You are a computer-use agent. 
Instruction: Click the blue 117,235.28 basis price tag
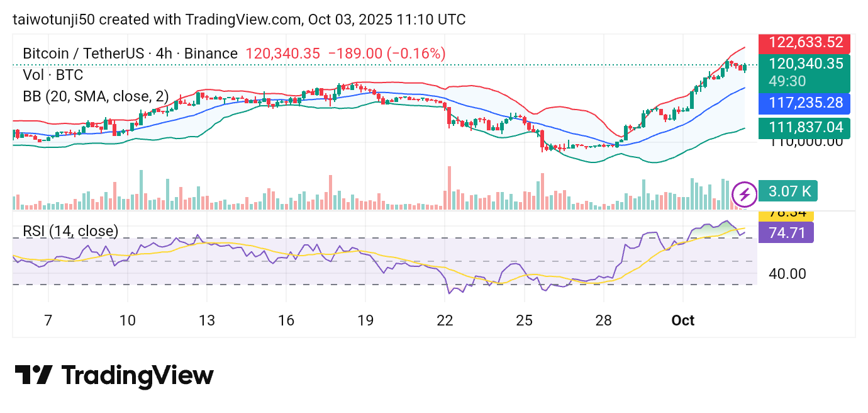804,103
